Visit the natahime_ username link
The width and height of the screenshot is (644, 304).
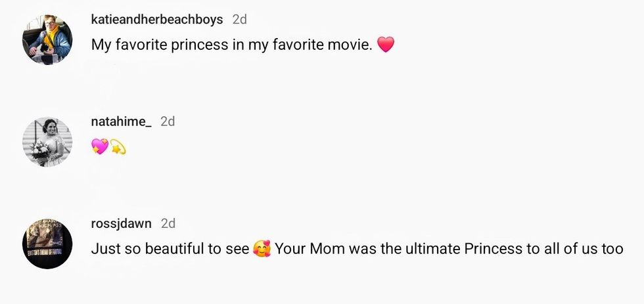click(121, 121)
